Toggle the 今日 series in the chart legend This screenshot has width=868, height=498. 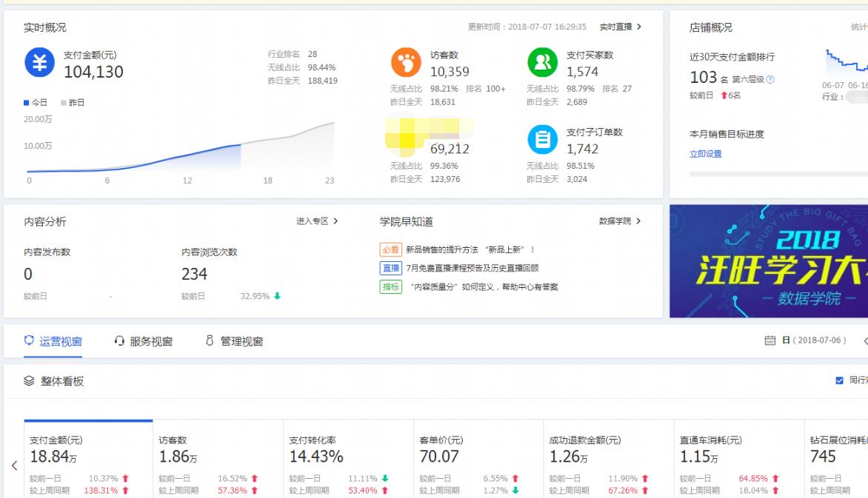35,102
